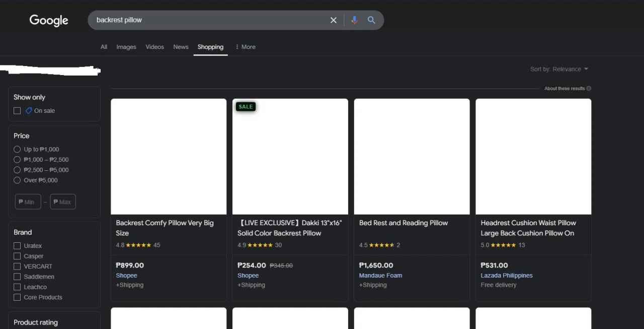Switch to the News tab

(181, 47)
